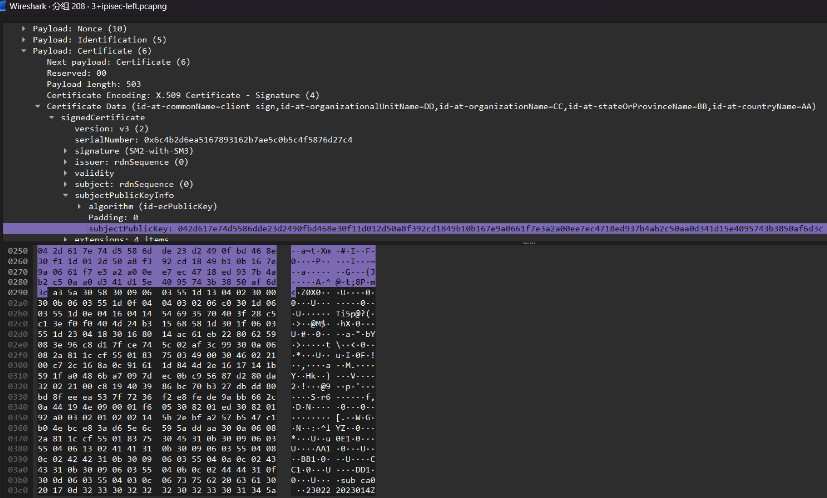This screenshot has height=498, width=827.
Task: Collapse the Certificate Data tree node
Action: (x=37, y=106)
